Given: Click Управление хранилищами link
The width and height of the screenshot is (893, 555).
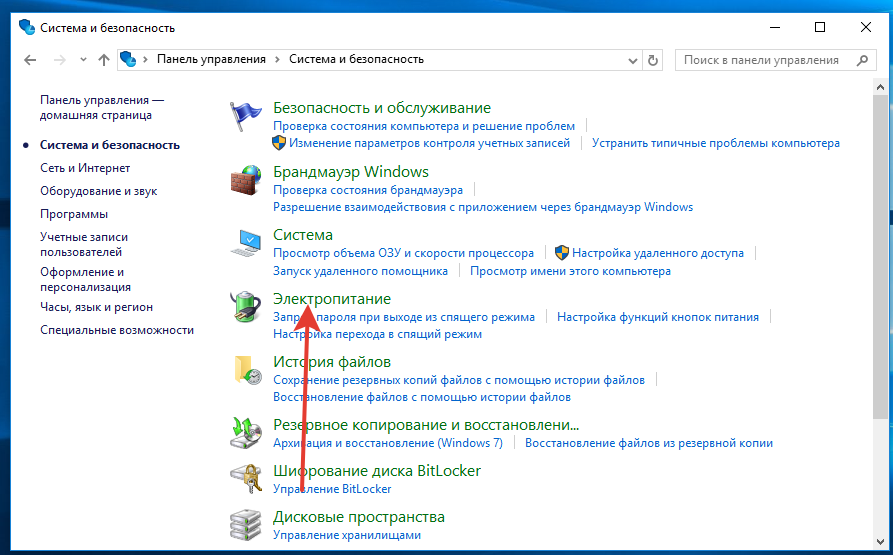Looking at the screenshot, I should [x=347, y=535].
